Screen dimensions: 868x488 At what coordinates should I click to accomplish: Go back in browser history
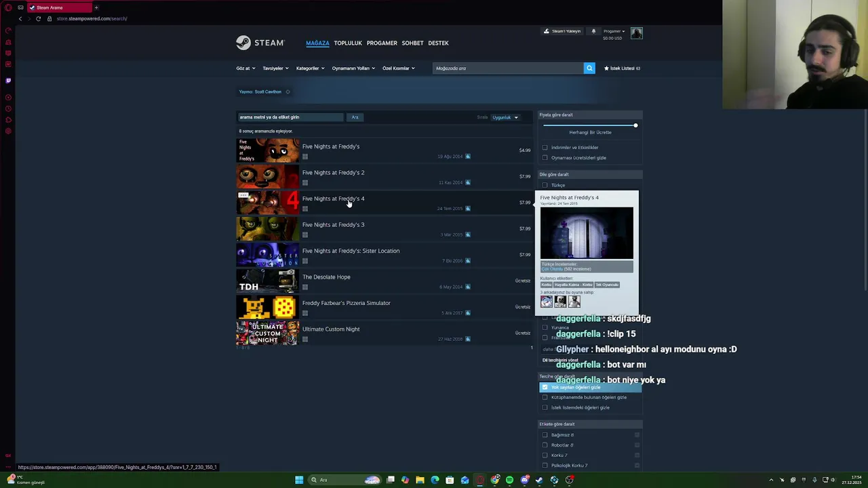pyautogui.click(x=20, y=18)
